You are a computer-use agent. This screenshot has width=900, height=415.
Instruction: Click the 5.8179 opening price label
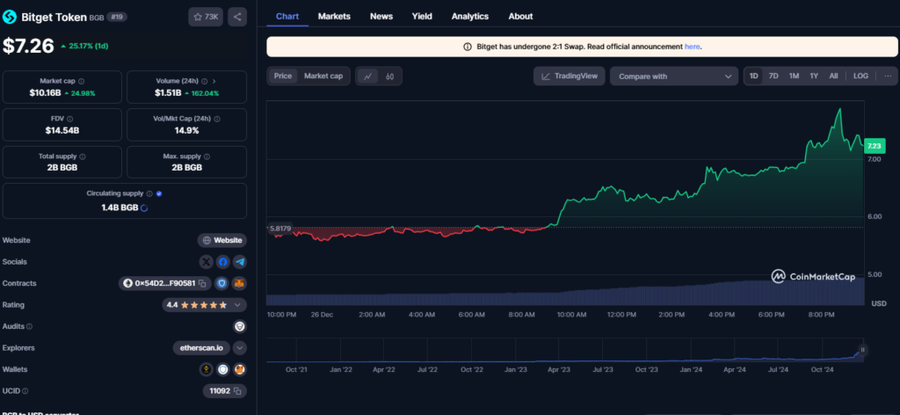[280, 228]
